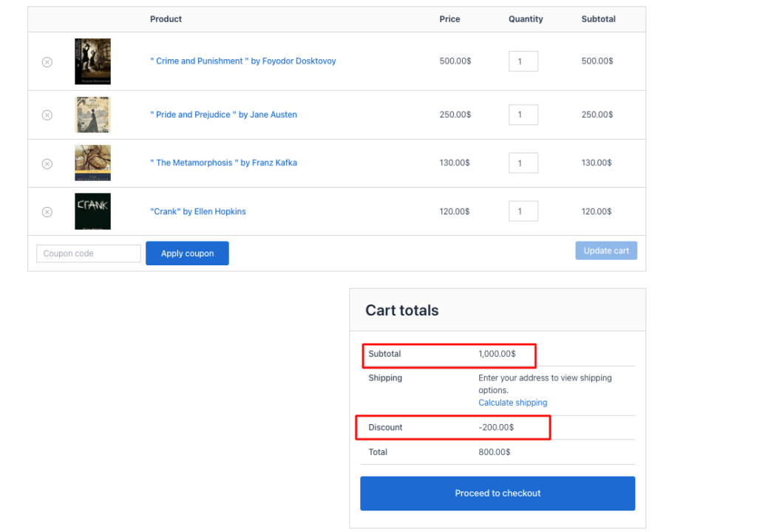Remove Pride and Prejudice from cart

pos(47,115)
